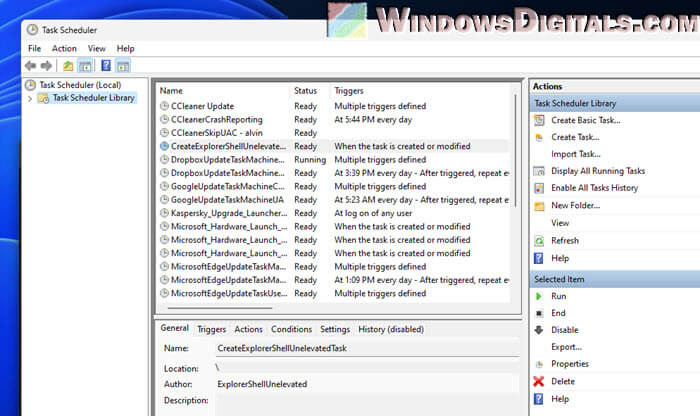The height and width of the screenshot is (416, 700).
Task: Click the Up one level folder icon
Action: point(68,66)
